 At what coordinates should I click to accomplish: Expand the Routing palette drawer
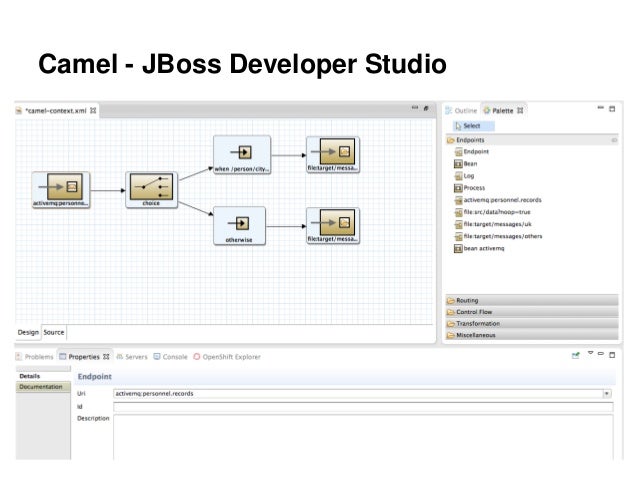point(532,300)
